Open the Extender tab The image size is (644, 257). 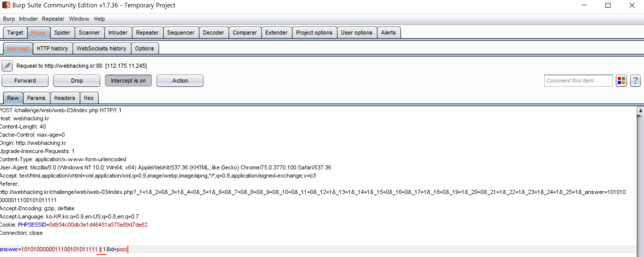[x=277, y=32]
